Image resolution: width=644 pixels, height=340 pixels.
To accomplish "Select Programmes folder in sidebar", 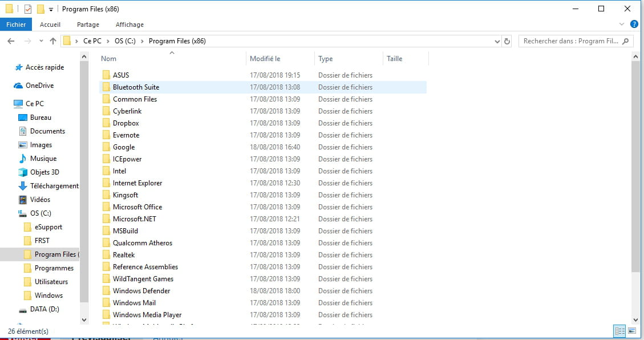I will (49, 268).
